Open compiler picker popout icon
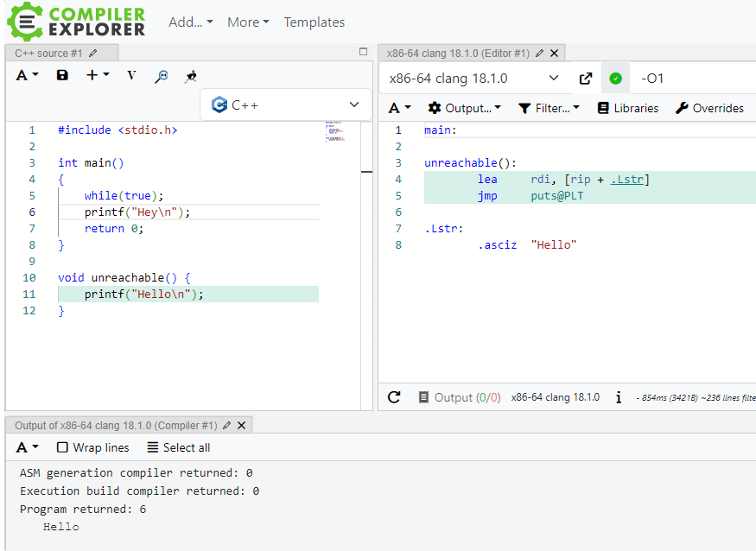Viewport: 756px width, 551px height. (x=585, y=79)
